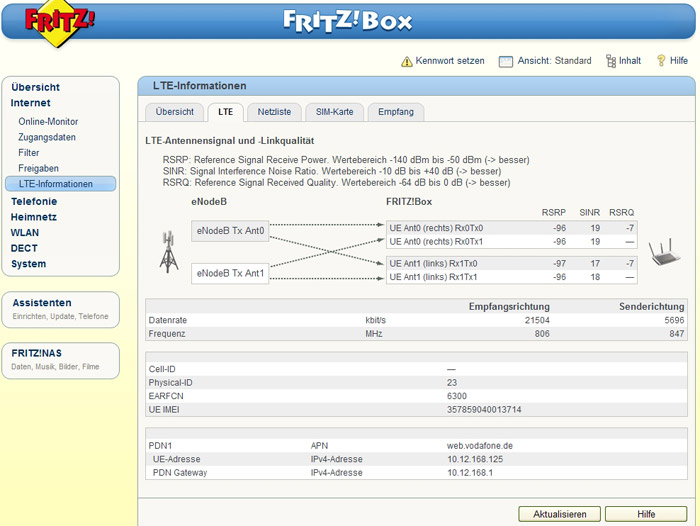Click the FRITZ!Box router icon

pos(665,252)
